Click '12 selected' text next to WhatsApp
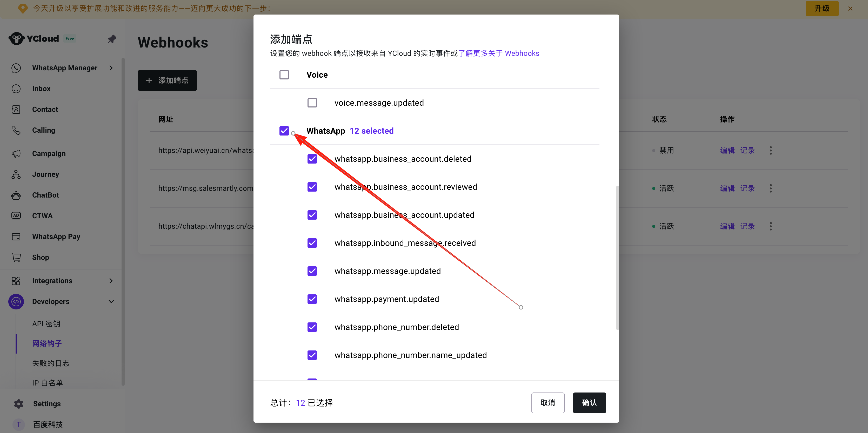The height and width of the screenshot is (433, 868). pos(371,131)
